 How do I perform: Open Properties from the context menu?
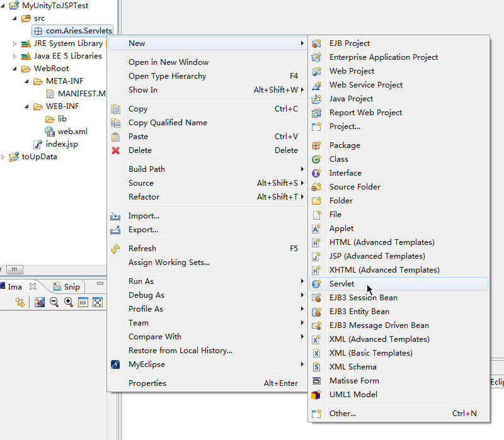pos(208,383)
